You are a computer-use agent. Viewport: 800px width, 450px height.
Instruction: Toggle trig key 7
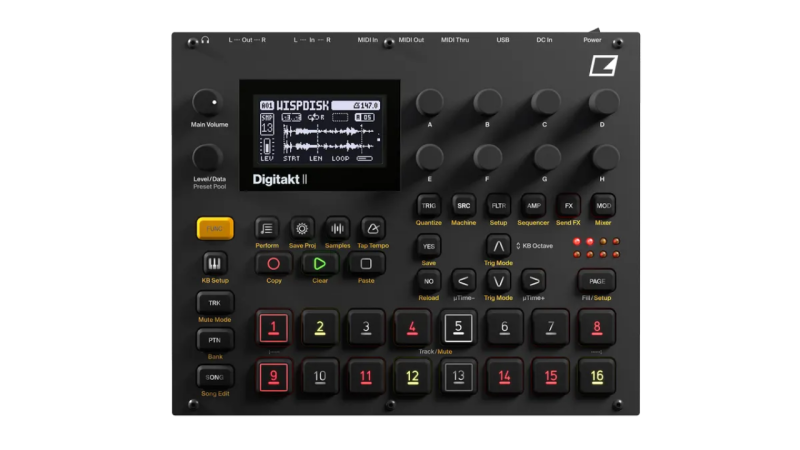[551, 328]
